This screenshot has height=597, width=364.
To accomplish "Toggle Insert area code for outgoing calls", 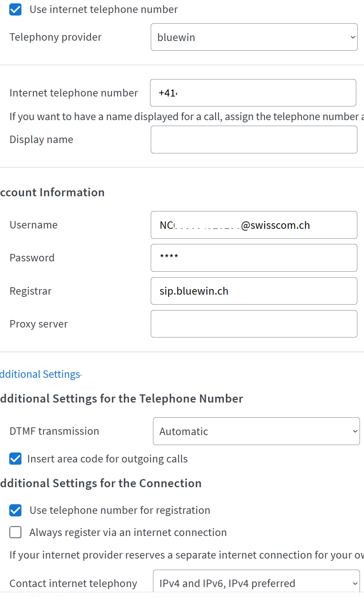I will 16,459.
